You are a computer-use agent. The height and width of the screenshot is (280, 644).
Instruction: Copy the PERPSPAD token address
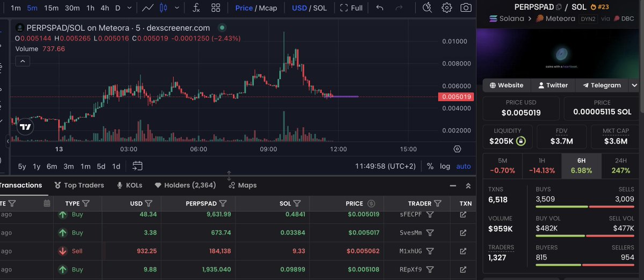coord(559,7)
